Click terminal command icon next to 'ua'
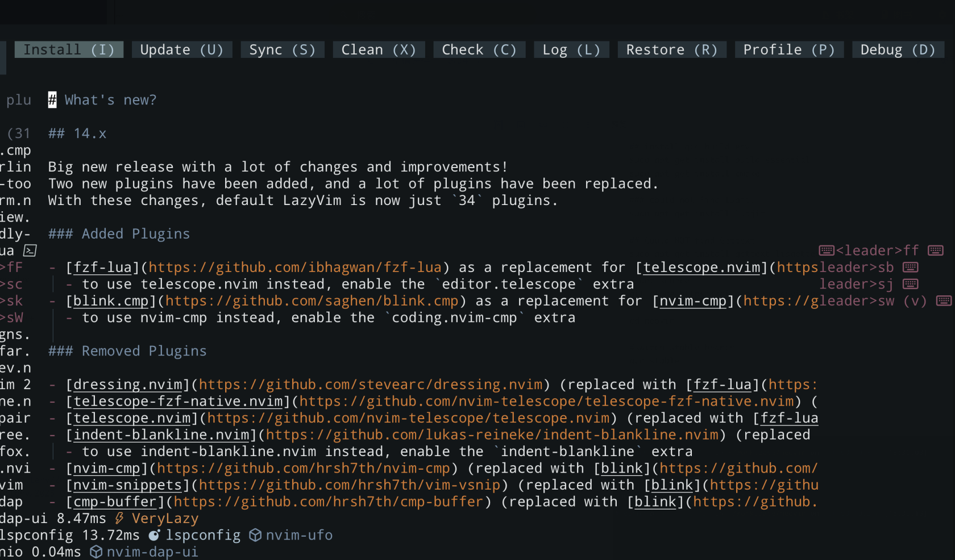 point(30,250)
